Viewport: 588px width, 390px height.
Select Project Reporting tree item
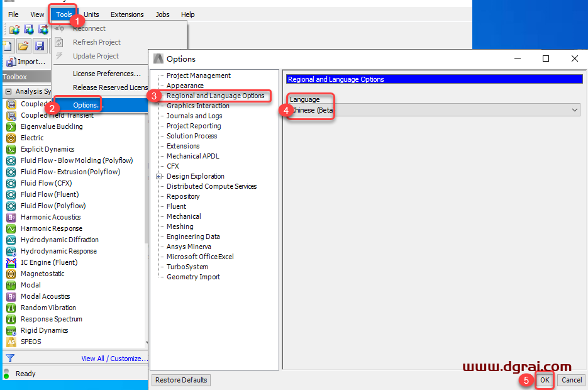click(x=194, y=126)
